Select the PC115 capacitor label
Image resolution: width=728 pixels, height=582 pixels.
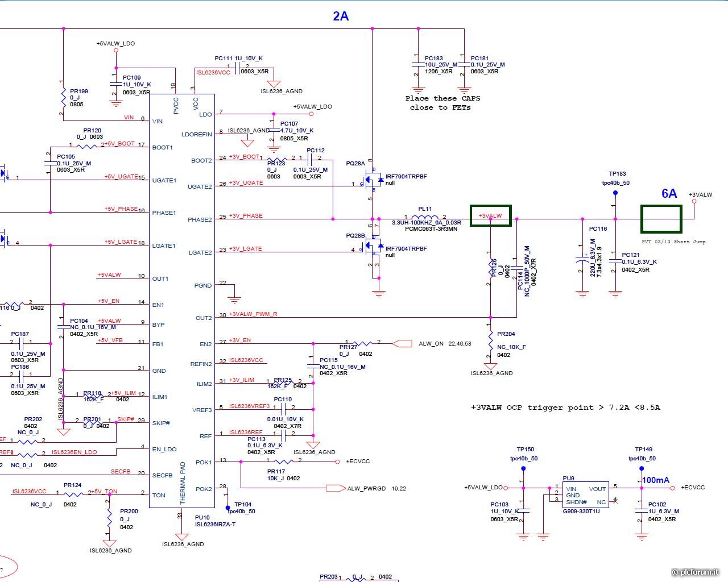point(329,360)
